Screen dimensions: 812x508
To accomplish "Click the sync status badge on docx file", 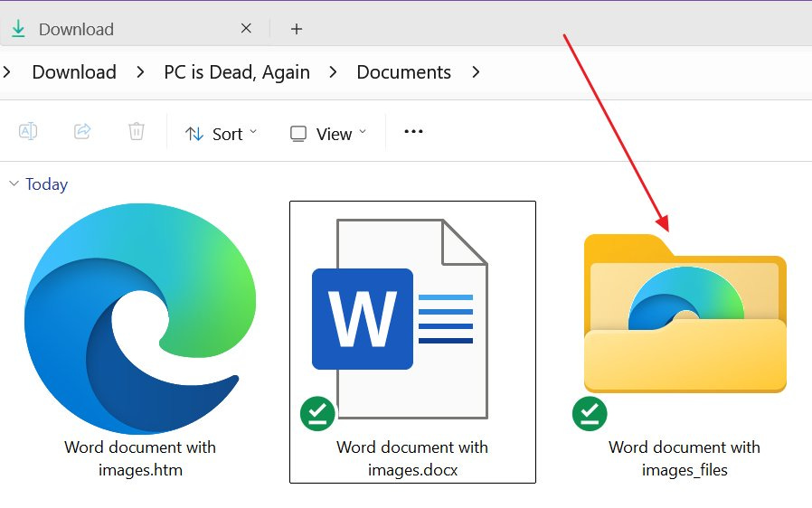I will pyautogui.click(x=317, y=413).
